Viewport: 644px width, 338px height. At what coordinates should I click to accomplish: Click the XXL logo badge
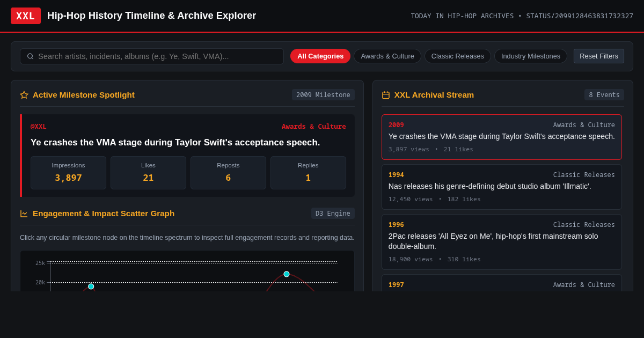(x=26, y=16)
